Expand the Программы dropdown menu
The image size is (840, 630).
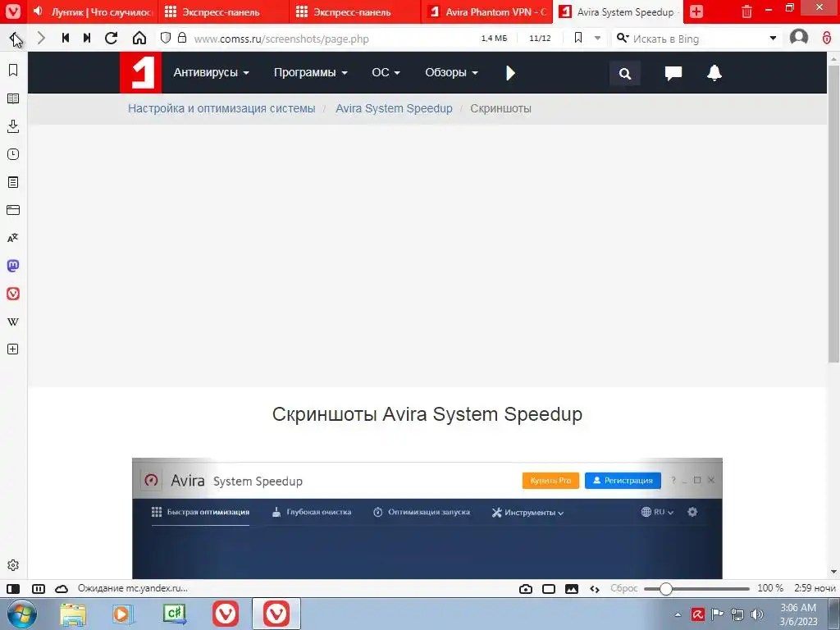311,72
